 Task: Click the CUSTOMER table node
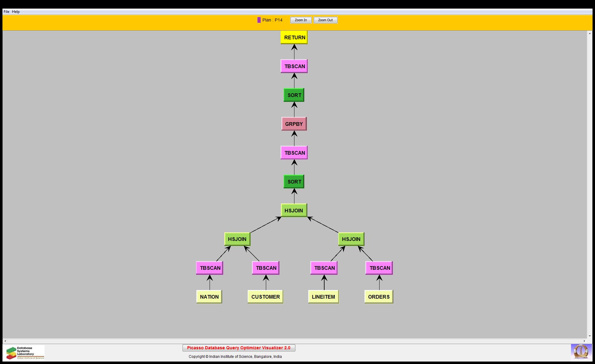coord(265,297)
